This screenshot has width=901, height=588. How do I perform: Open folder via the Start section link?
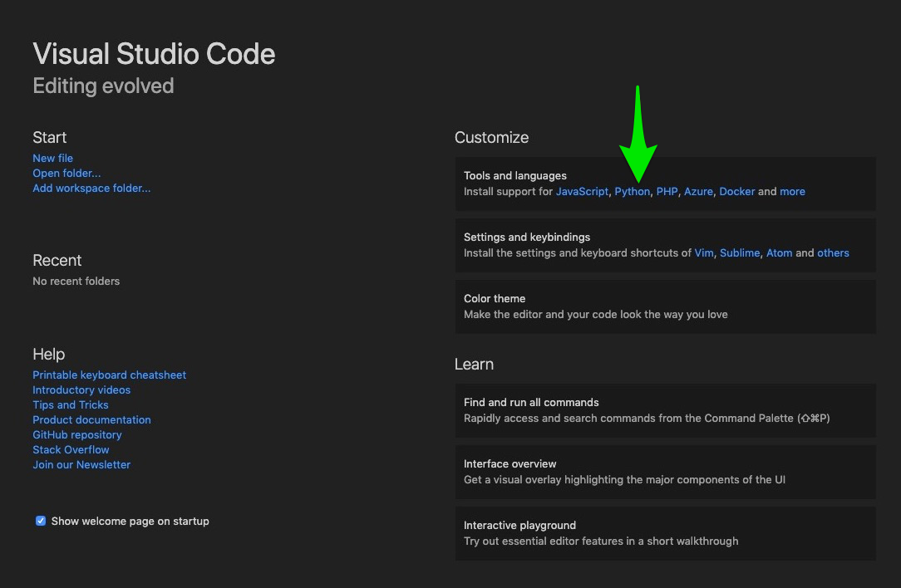click(66, 173)
